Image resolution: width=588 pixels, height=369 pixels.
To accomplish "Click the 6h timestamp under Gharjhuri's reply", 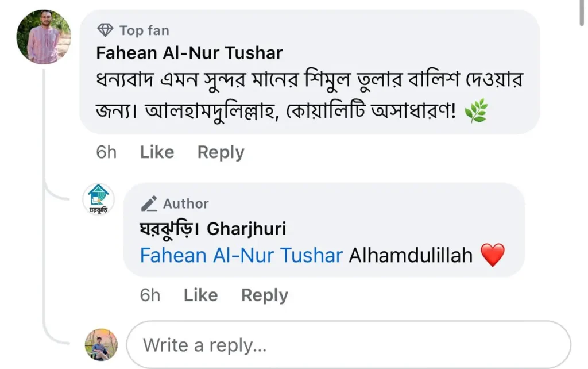I will click(x=150, y=295).
